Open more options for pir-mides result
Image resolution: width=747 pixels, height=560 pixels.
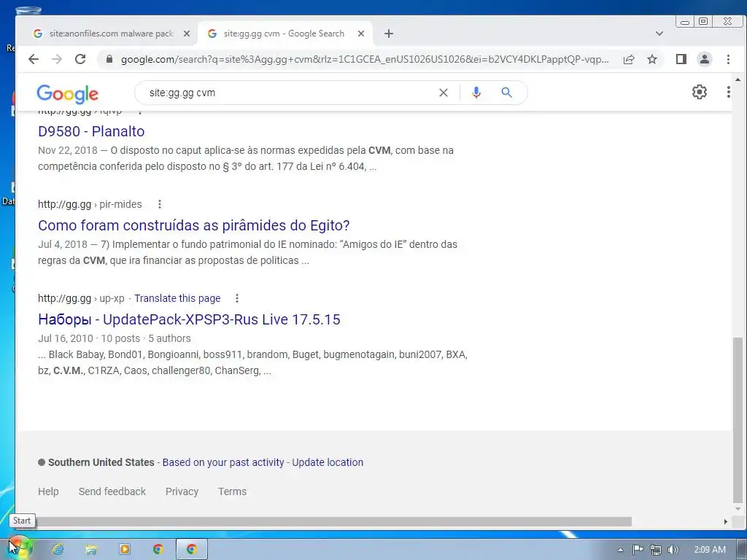click(160, 204)
